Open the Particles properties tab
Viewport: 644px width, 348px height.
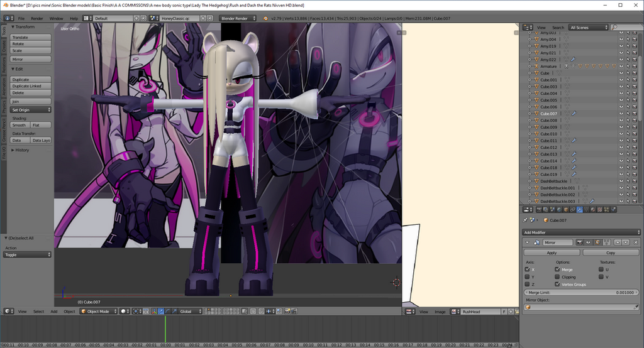(x=607, y=209)
